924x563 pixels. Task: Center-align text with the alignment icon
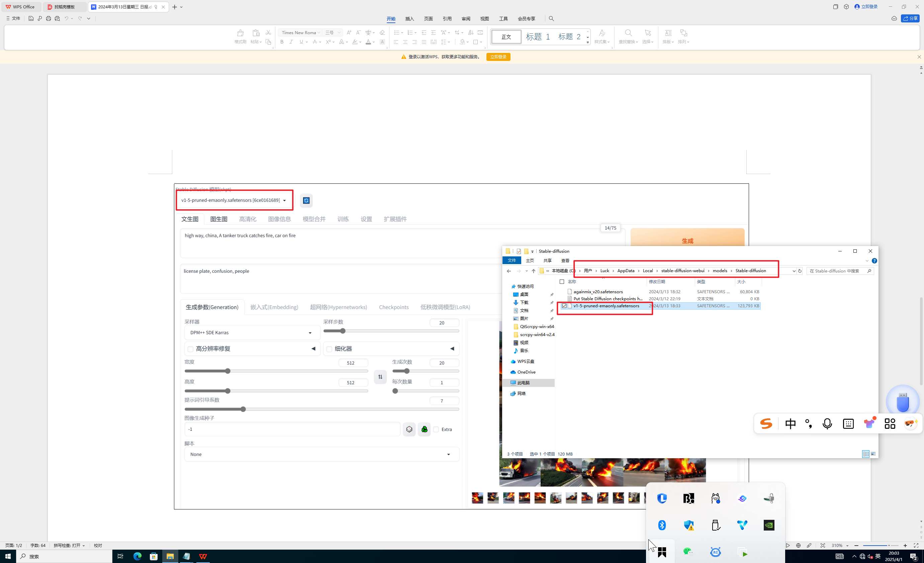click(405, 42)
